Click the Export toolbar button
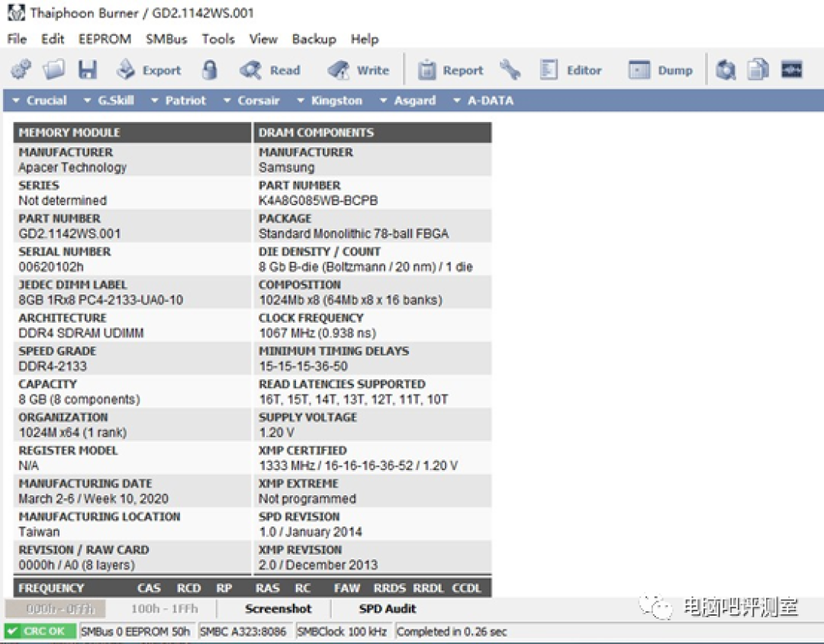The image size is (824, 644). (149, 69)
